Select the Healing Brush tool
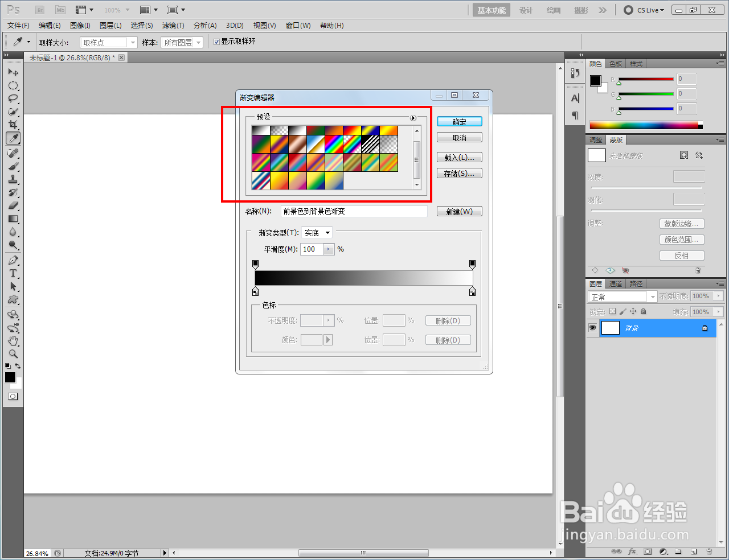This screenshot has width=729, height=560. click(13, 153)
